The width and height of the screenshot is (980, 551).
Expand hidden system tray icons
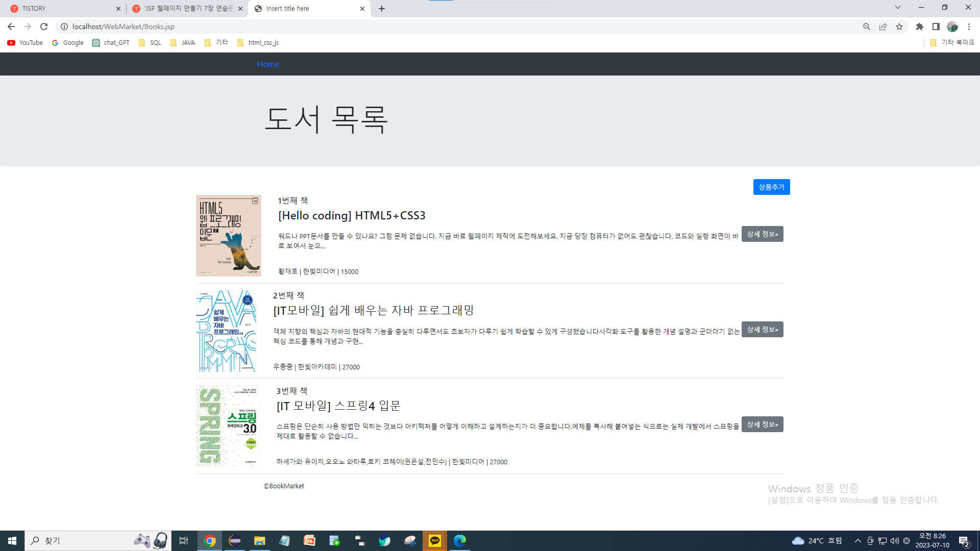click(857, 541)
